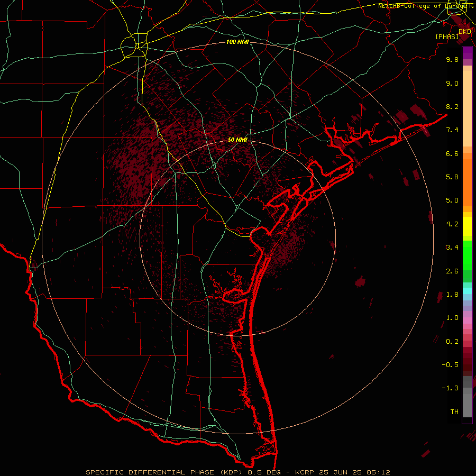Click the 9.8 value on the color scale
Screen dimensions: 476x476
(452, 59)
